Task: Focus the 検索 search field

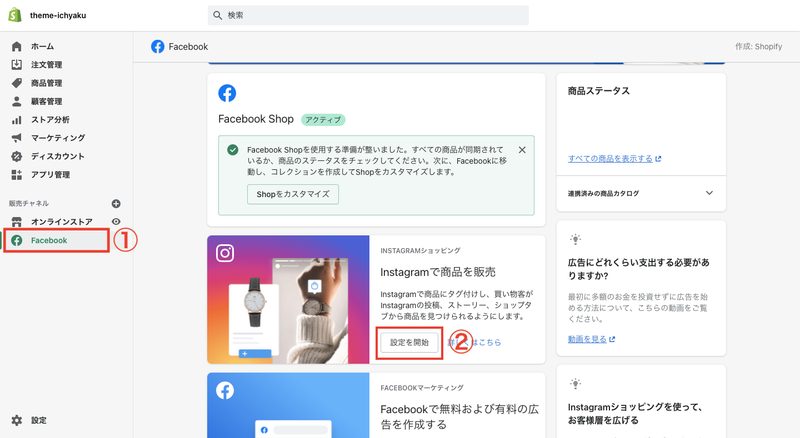Action: pos(368,15)
